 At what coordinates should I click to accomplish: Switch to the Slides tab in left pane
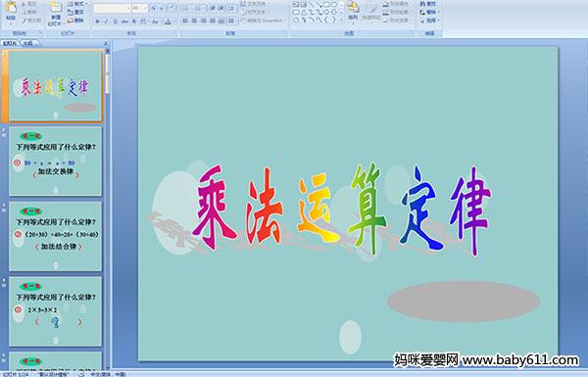click(x=10, y=43)
